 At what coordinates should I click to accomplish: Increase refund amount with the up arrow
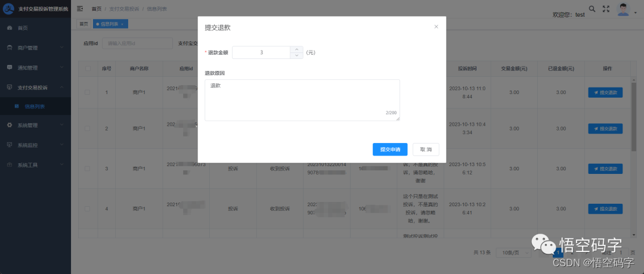[296, 49]
